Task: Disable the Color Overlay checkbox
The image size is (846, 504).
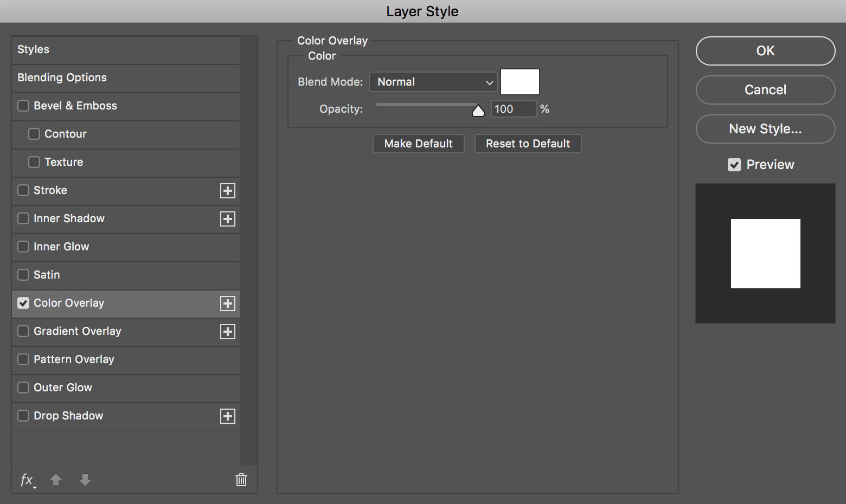Action: 23,303
